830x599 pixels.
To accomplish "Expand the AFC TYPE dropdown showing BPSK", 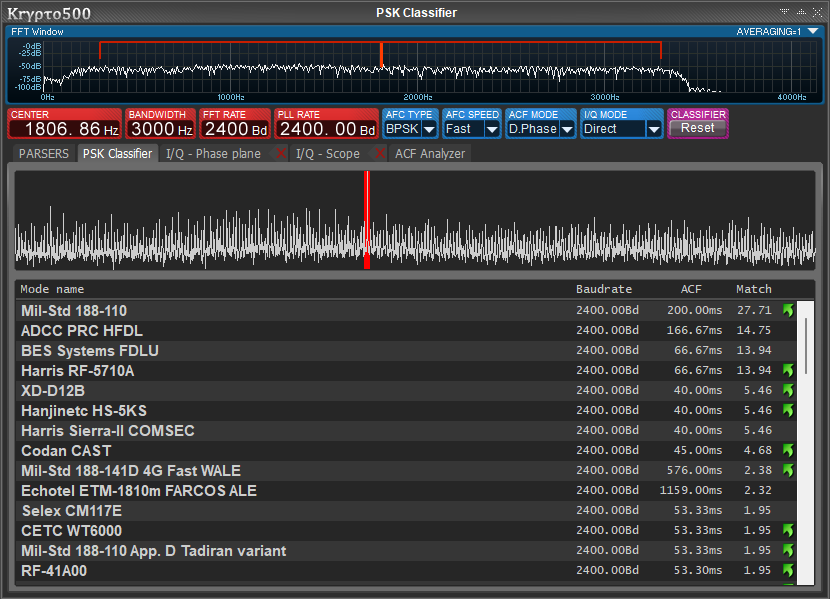I will coord(429,129).
